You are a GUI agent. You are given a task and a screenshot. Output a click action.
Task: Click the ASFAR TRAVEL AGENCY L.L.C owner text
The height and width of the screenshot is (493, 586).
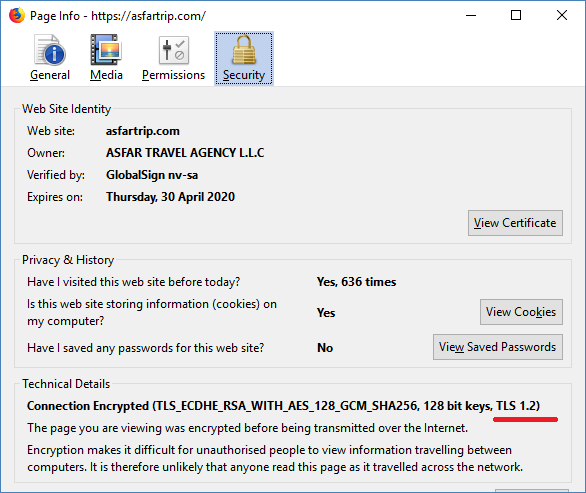(x=185, y=153)
